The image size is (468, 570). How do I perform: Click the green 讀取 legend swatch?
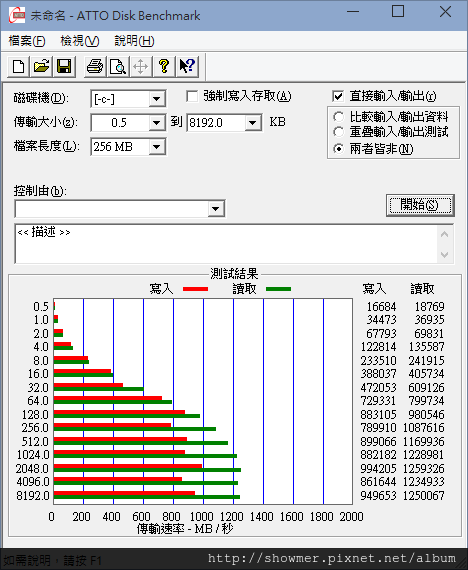[x=279, y=289]
